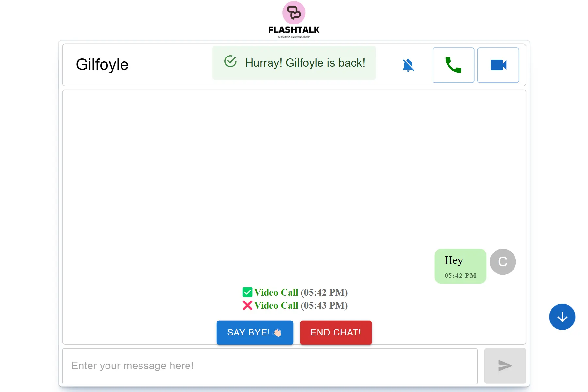The width and height of the screenshot is (588, 392).
Task: Click the green checkmark beside the 05:42 video call
Action: [x=247, y=292]
